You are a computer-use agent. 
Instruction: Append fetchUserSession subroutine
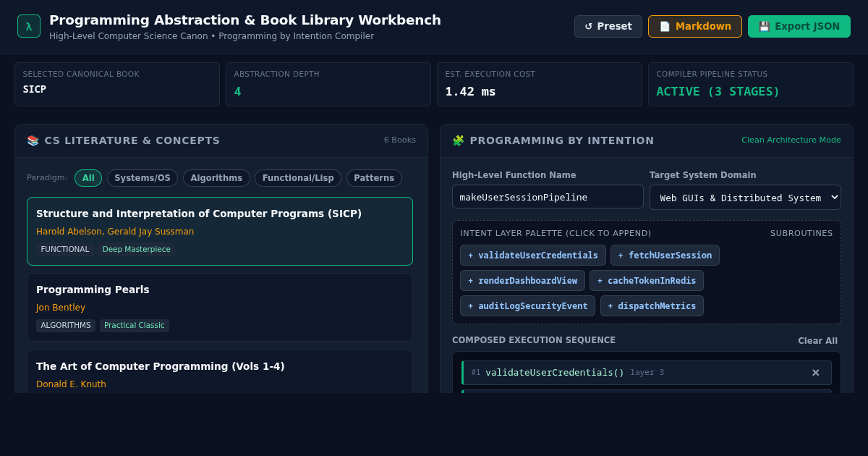coord(665,256)
